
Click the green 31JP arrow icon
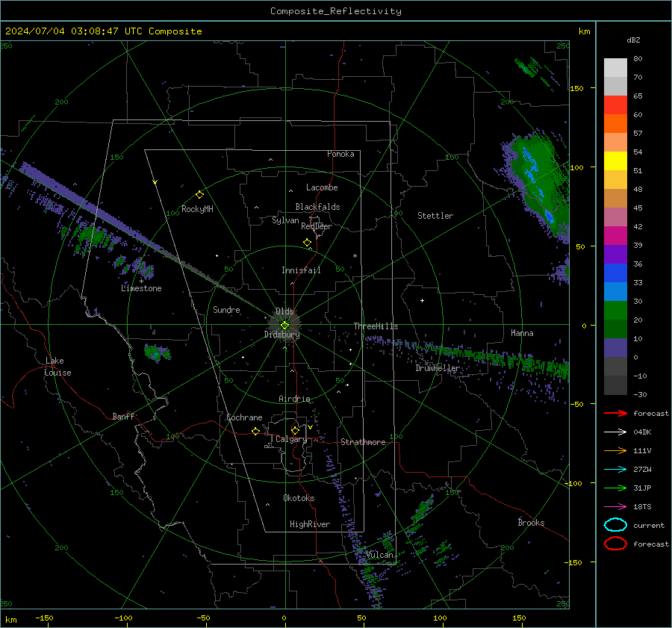615,488
